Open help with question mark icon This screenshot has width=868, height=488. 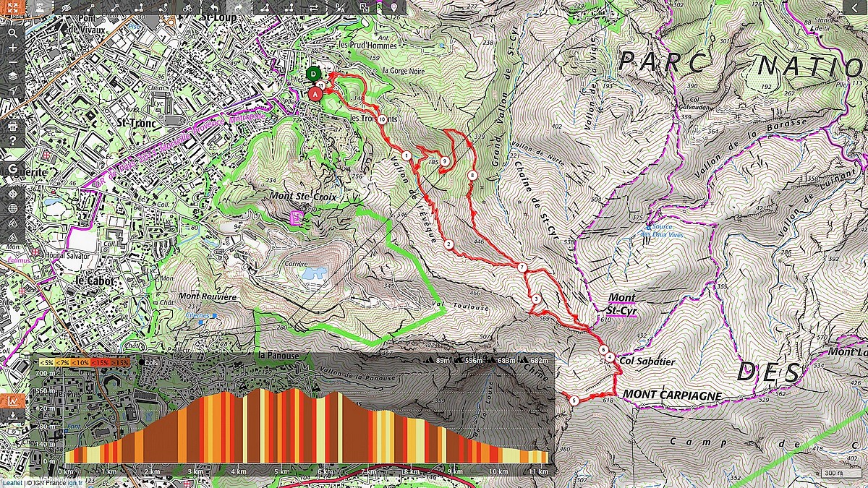click(x=13, y=140)
